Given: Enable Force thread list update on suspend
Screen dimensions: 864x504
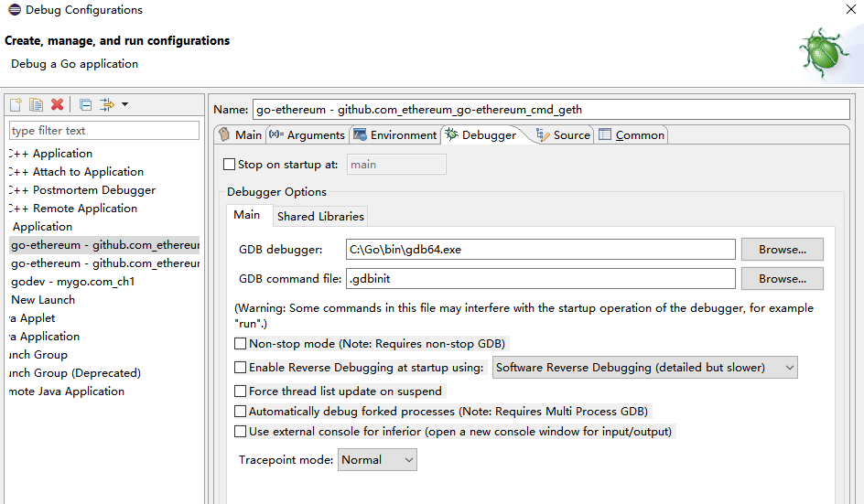Looking at the screenshot, I should point(241,391).
